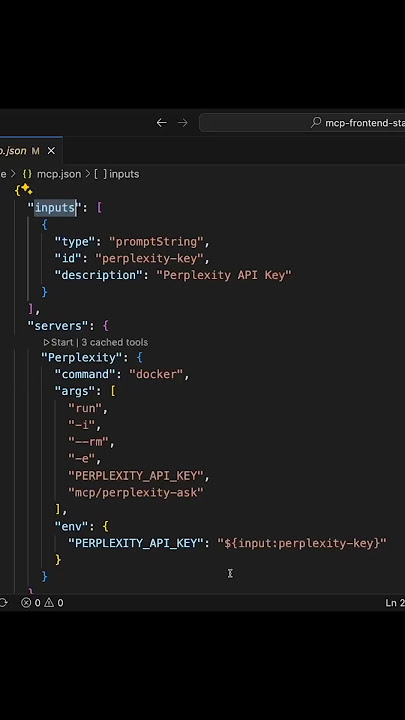Viewport: 405px width, 720px height.
Task: Click the Start code lens above Perplexity
Action: [x=58, y=342]
